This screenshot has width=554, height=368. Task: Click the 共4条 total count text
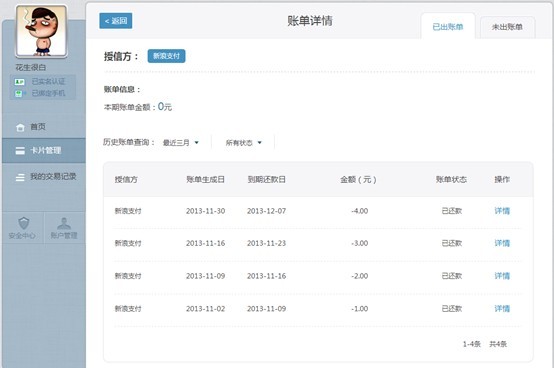(498, 344)
